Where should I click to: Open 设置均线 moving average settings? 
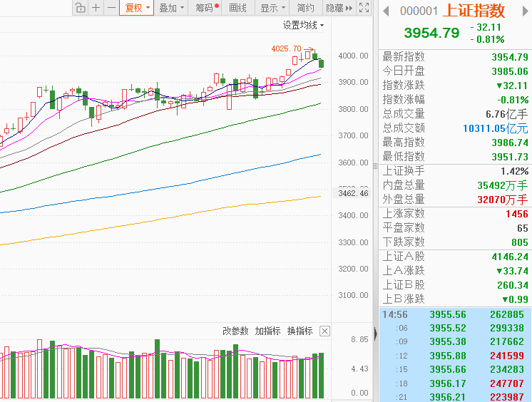(x=303, y=25)
